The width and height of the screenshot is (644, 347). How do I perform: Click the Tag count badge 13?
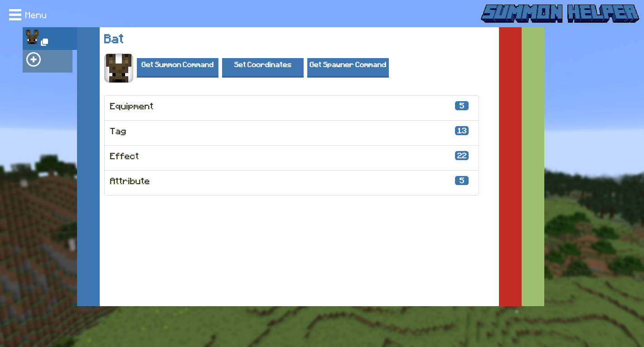(x=462, y=131)
